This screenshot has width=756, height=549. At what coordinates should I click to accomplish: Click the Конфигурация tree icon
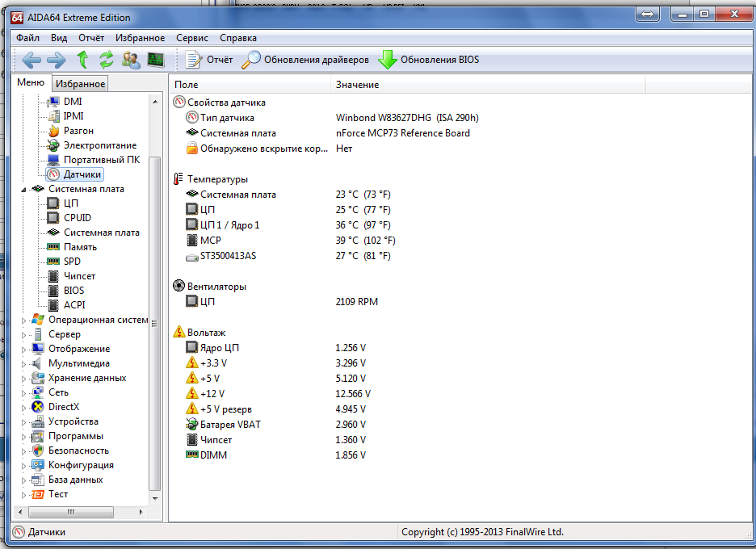pyautogui.click(x=38, y=465)
